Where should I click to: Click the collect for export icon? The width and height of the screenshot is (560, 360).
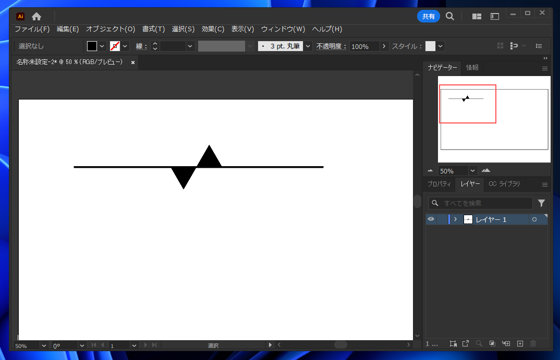[453, 344]
